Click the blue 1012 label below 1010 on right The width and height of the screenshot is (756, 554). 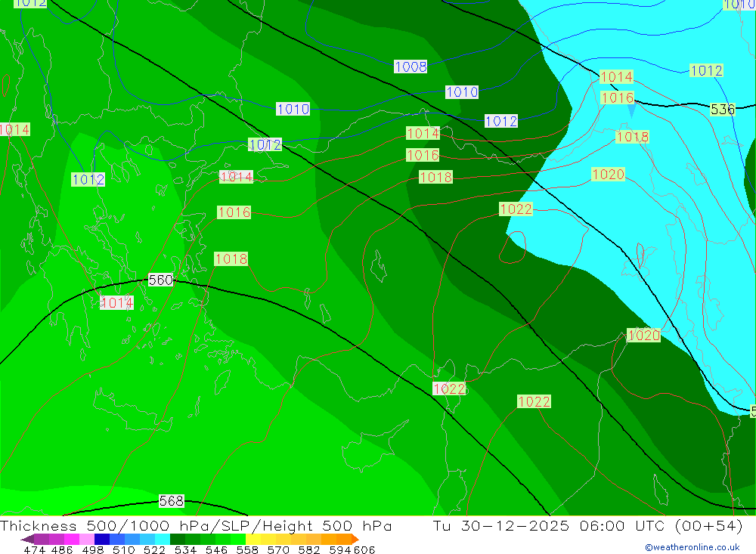tap(501, 121)
